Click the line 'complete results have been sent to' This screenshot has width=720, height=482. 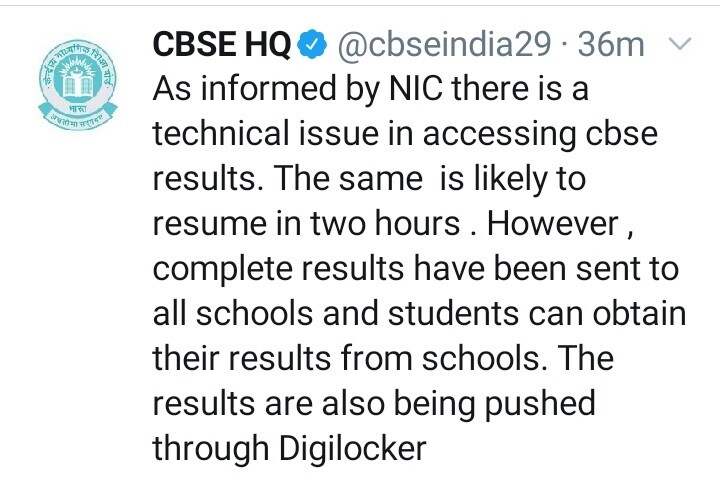pyautogui.click(x=416, y=269)
